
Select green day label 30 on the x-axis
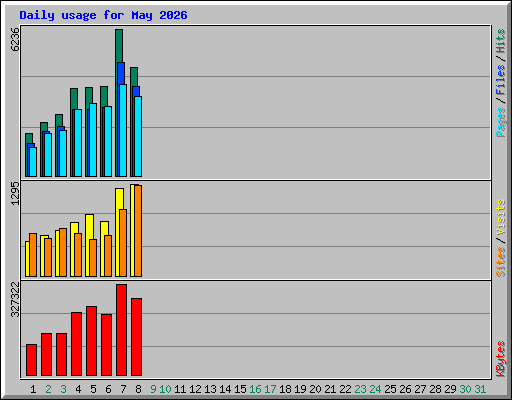coord(465,389)
